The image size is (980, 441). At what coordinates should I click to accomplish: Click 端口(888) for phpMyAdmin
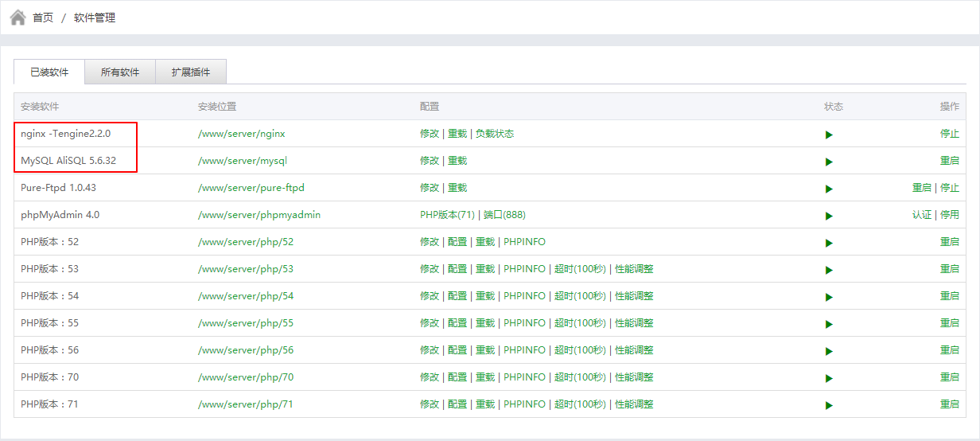pos(504,215)
